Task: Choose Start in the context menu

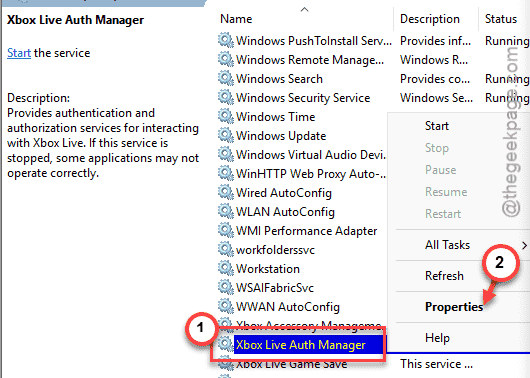Action: click(437, 126)
